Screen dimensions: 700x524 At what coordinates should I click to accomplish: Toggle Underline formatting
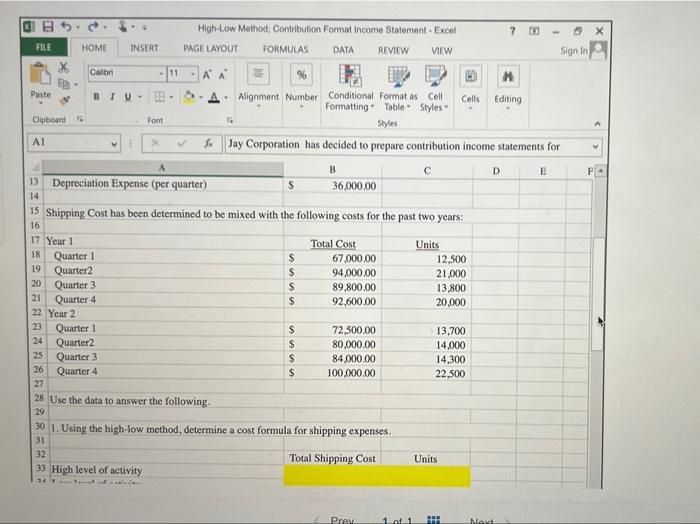click(128, 97)
